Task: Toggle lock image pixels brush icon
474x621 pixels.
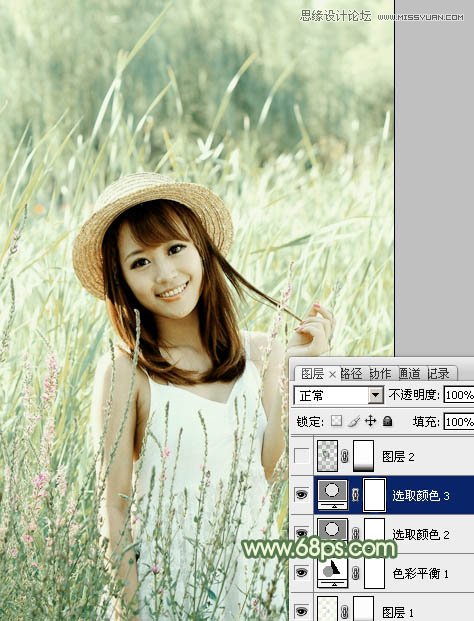Action: tap(354, 421)
